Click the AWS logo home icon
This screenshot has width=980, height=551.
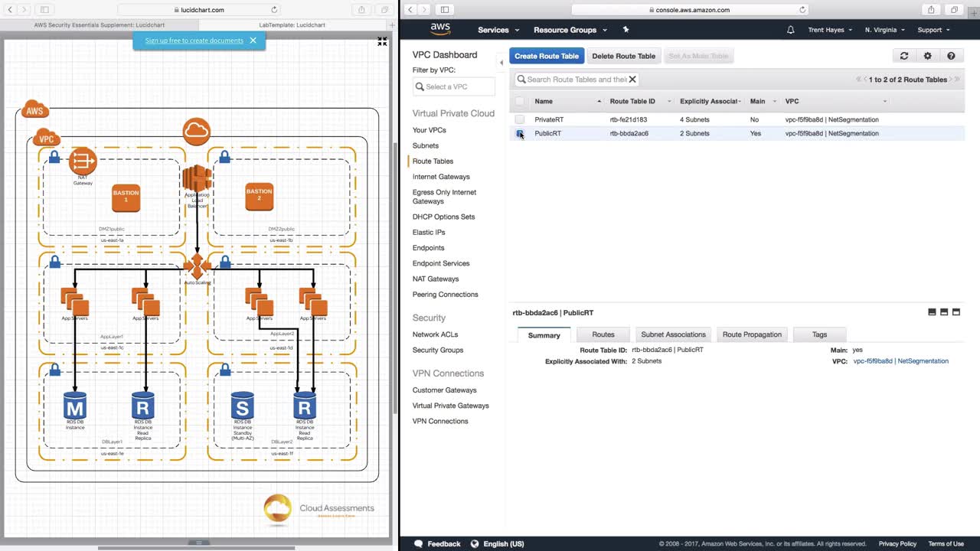[x=440, y=29]
